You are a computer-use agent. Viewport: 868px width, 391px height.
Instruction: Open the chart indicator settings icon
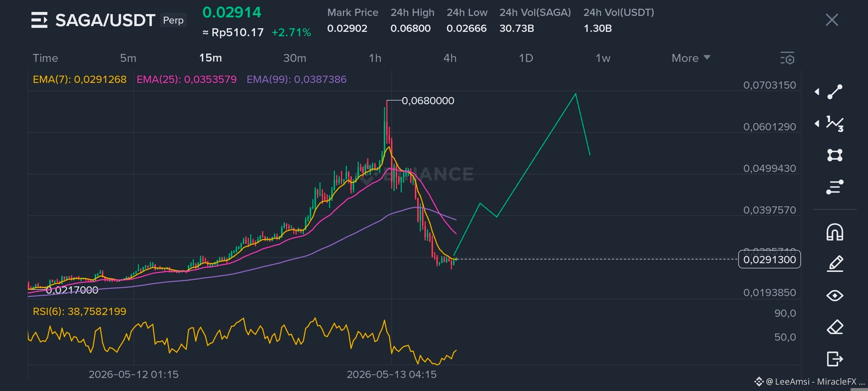(x=787, y=58)
